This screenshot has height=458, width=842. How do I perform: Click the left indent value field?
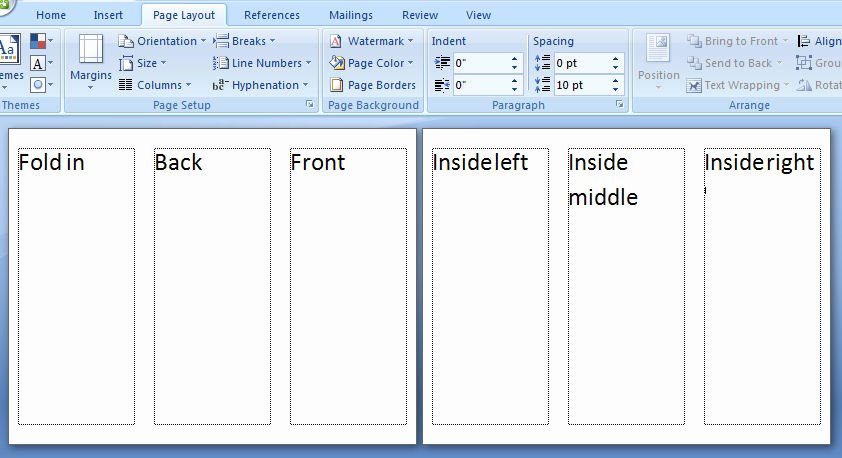pos(480,63)
